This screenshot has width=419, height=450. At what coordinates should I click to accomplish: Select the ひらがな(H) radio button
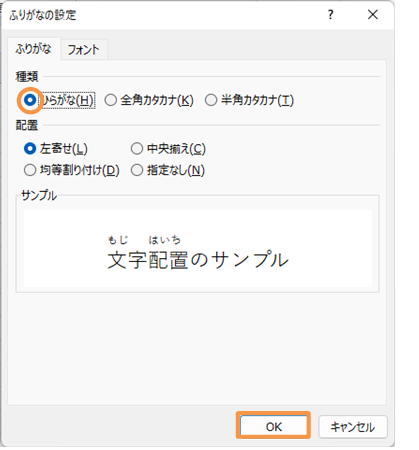coord(30,100)
